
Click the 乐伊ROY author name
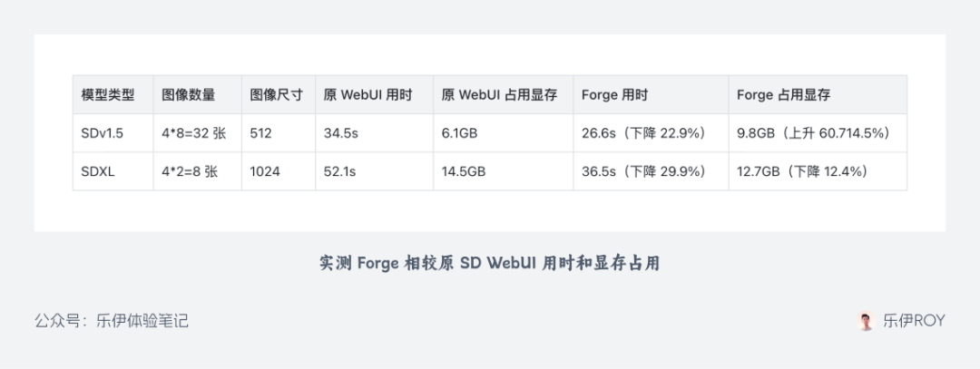914,321
